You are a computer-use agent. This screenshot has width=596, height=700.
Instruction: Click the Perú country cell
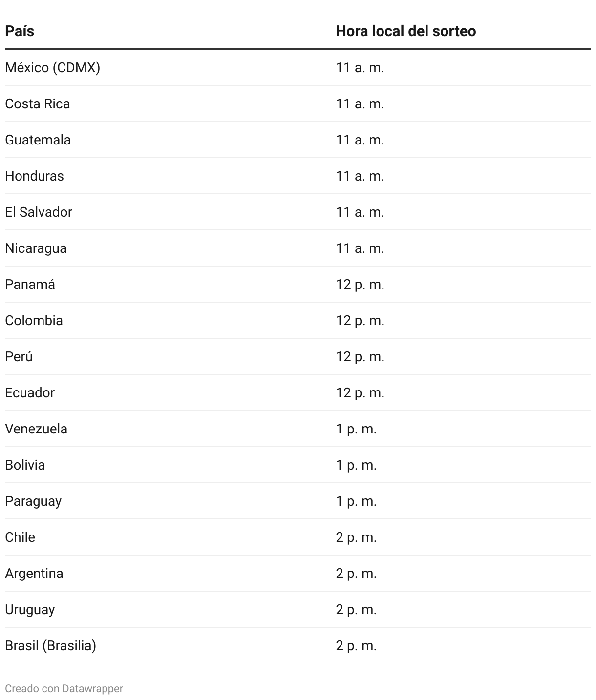tap(19, 356)
